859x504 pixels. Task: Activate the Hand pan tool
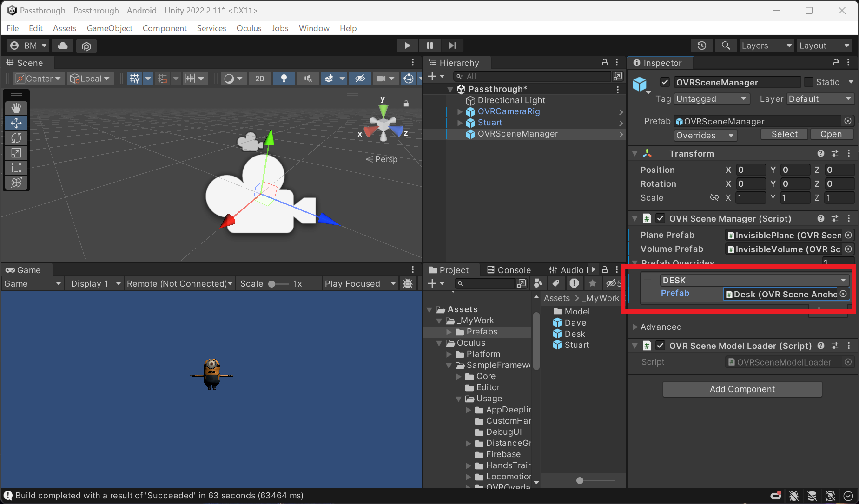coord(16,108)
